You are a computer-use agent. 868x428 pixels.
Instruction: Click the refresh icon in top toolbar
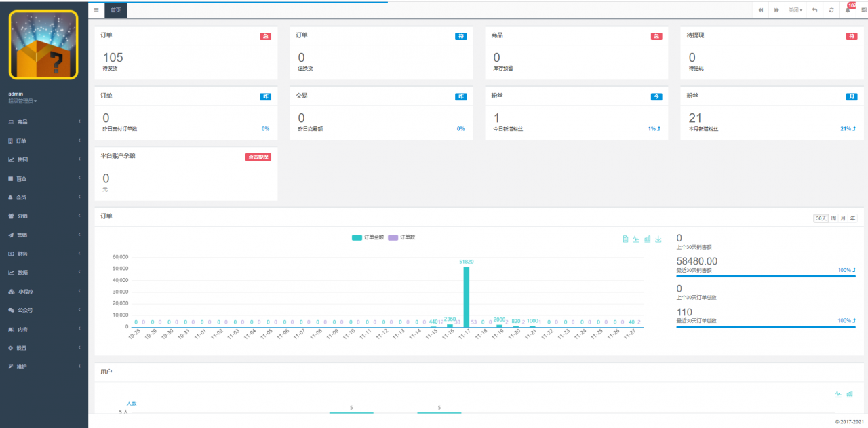(831, 10)
